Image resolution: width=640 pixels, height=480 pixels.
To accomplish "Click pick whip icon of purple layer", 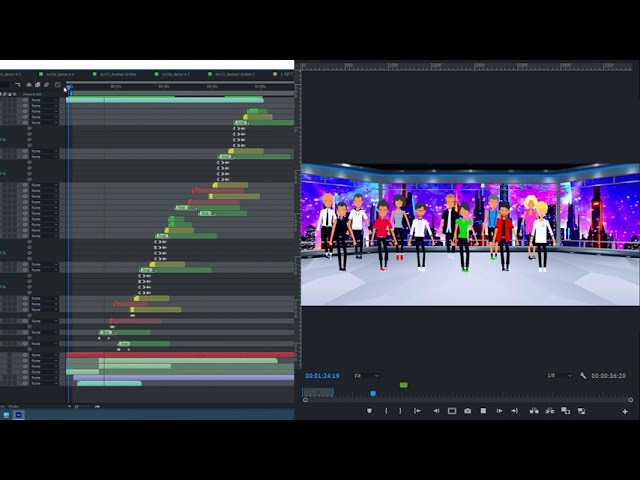I will (x=25, y=378).
